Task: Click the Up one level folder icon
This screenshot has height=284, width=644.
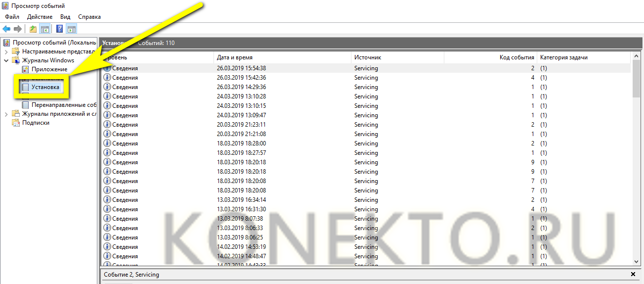Action: tap(33, 29)
